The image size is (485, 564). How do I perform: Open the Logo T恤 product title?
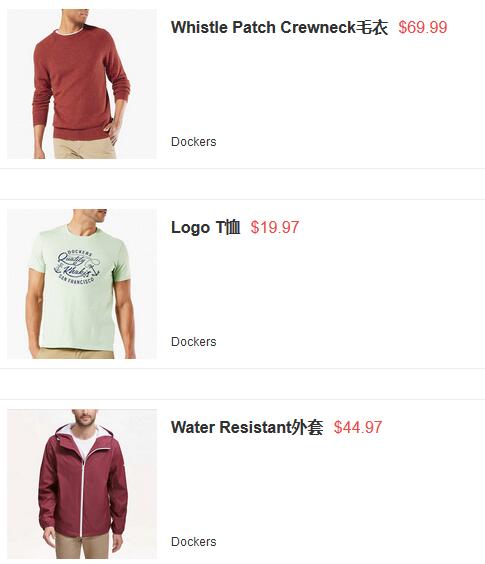tap(205, 227)
